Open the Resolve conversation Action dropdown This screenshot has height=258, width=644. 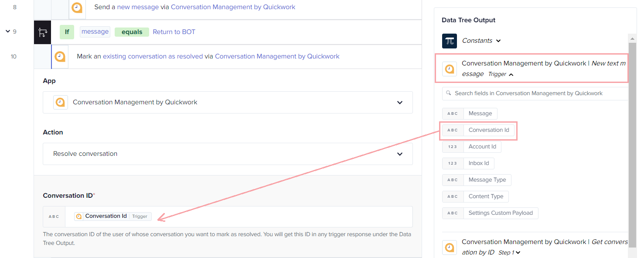pyautogui.click(x=228, y=154)
